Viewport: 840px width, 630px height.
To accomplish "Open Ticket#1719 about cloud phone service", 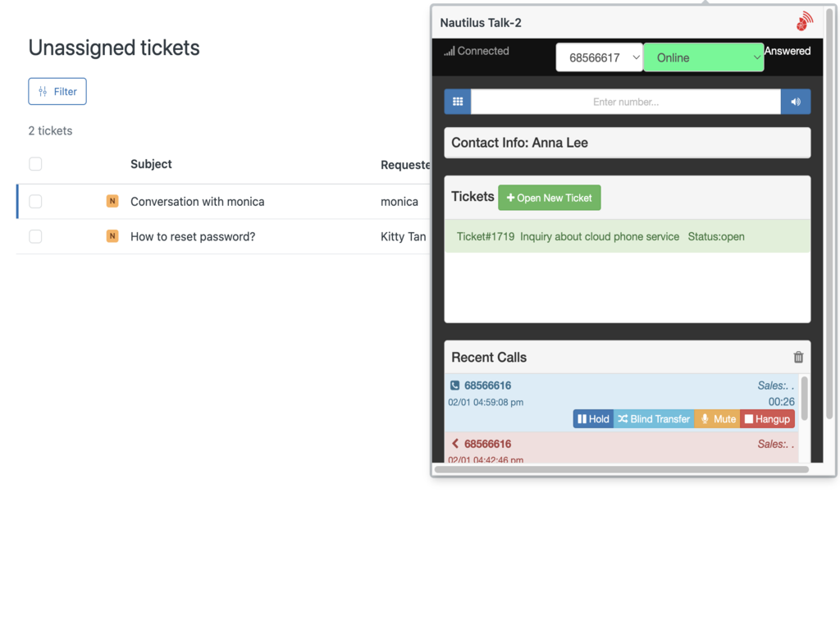I will point(600,236).
